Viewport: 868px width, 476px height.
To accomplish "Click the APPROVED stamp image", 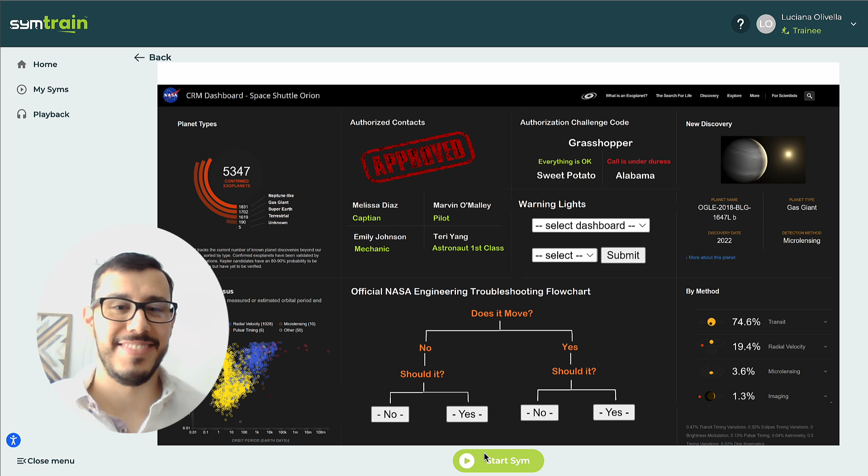I will 417,156.
